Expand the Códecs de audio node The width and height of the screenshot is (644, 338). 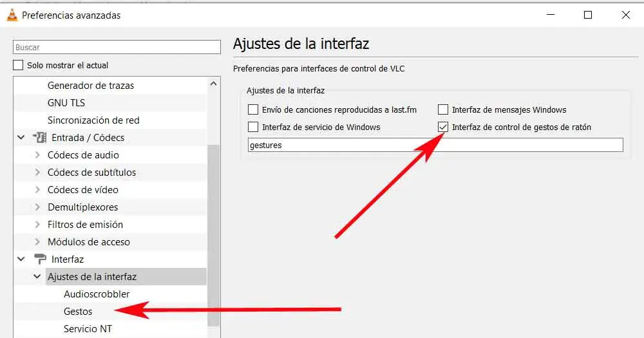pyautogui.click(x=37, y=155)
